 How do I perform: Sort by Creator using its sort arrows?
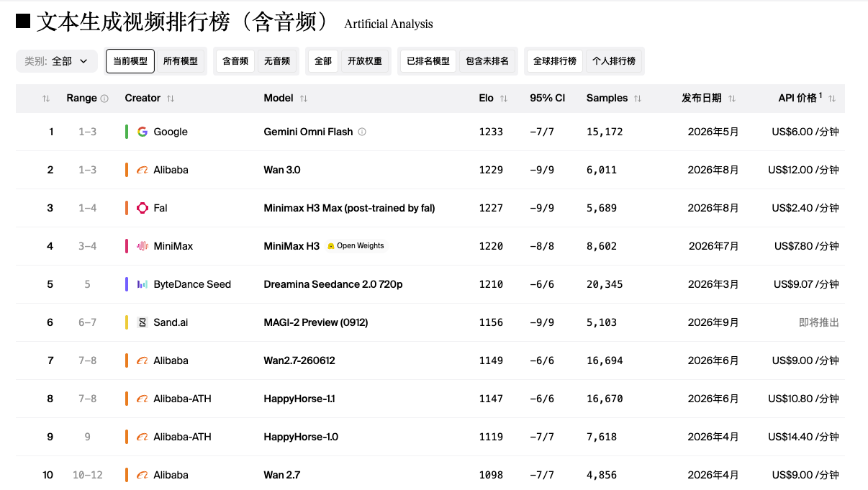[171, 99]
